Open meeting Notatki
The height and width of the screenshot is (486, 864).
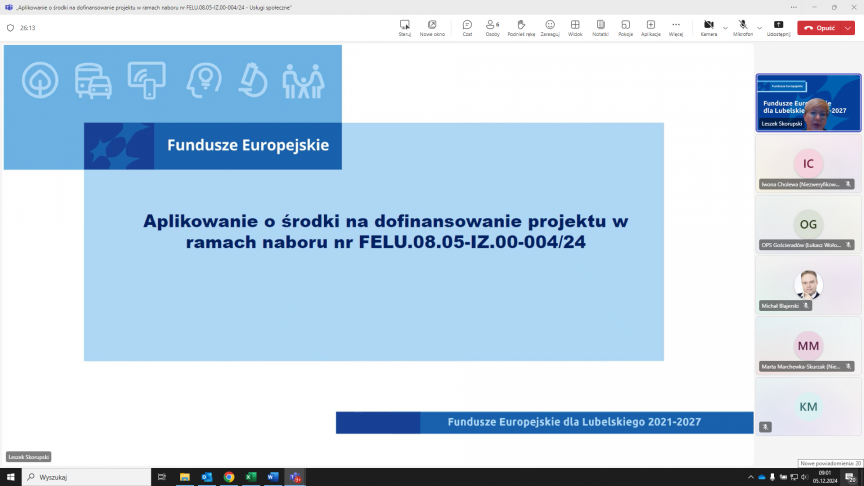pyautogui.click(x=600, y=28)
